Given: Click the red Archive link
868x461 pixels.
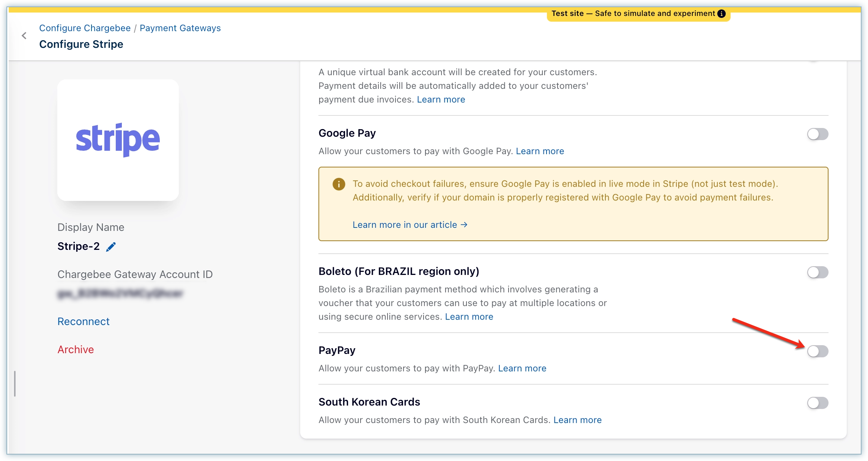Looking at the screenshot, I should point(76,350).
